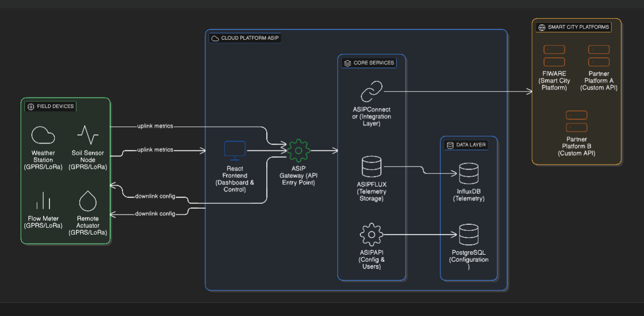
Task: Select the Soil Sensor Node pulse icon
Action: tap(88, 136)
